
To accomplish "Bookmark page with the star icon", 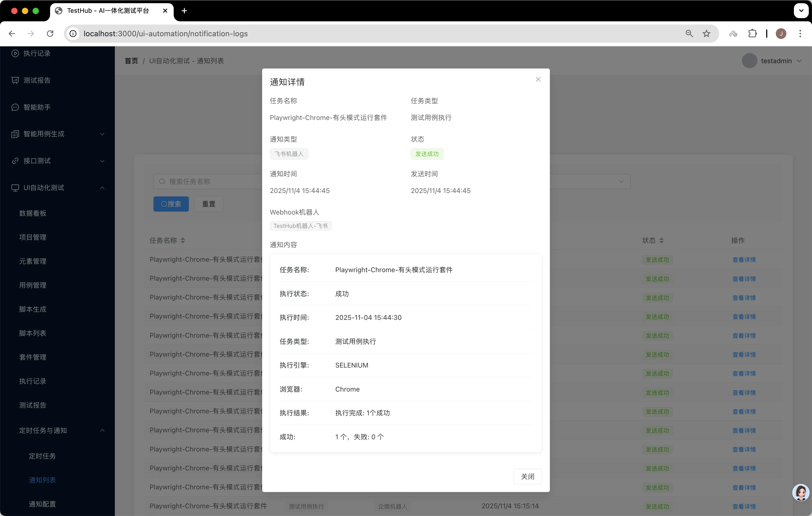I will point(706,34).
